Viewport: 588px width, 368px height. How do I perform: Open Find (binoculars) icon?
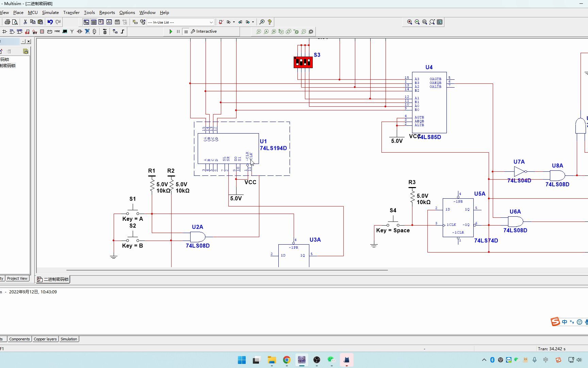click(x=262, y=22)
